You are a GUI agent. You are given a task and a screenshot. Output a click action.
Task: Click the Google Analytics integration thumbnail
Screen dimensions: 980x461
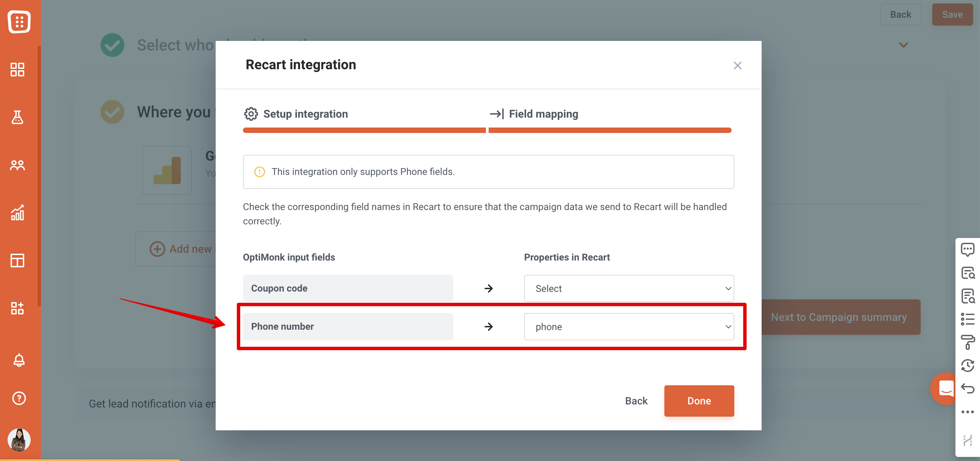[167, 170]
